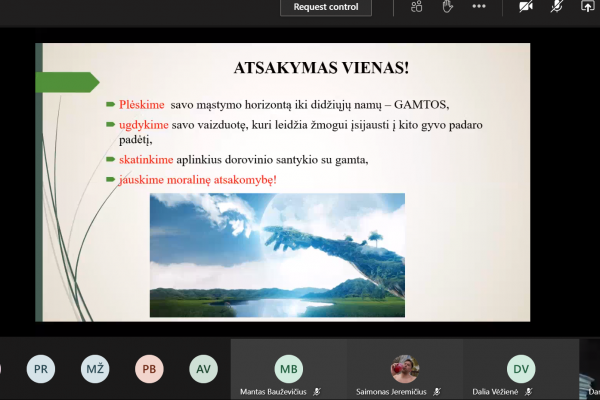Click the Request control button
The height and width of the screenshot is (400, 600).
[x=326, y=7]
